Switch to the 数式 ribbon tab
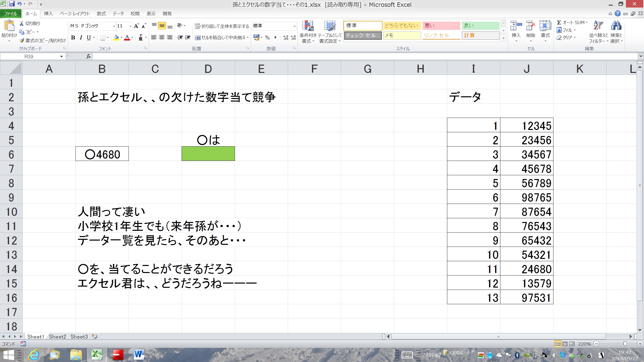 click(101, 14)
